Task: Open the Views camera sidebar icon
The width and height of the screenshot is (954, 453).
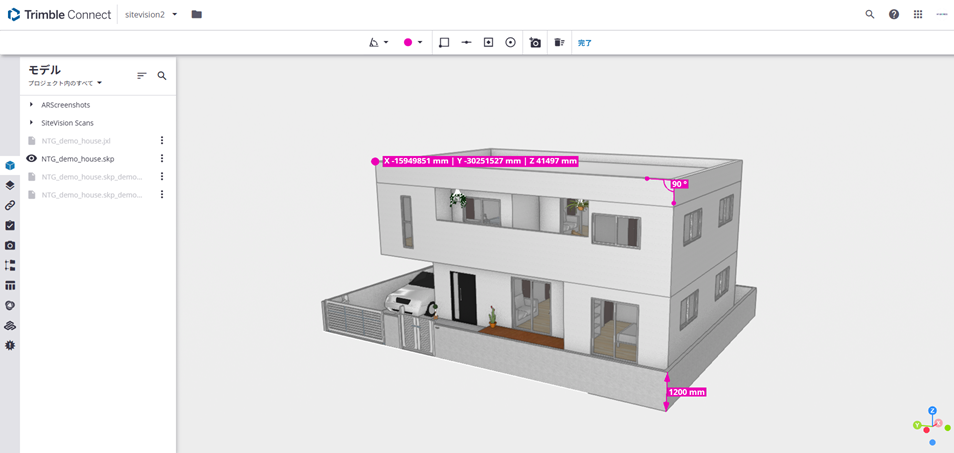Action: (10, 245)
